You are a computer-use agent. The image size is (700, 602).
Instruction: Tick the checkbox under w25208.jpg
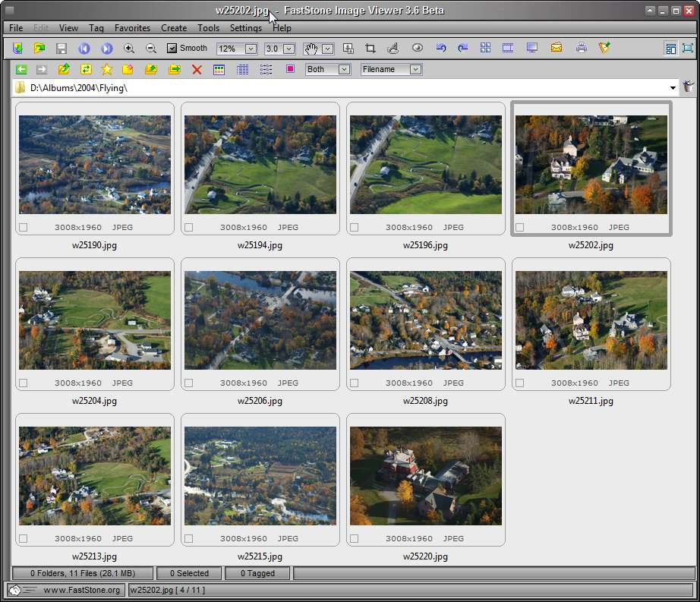pyautogui.click(x=354, y=383)
